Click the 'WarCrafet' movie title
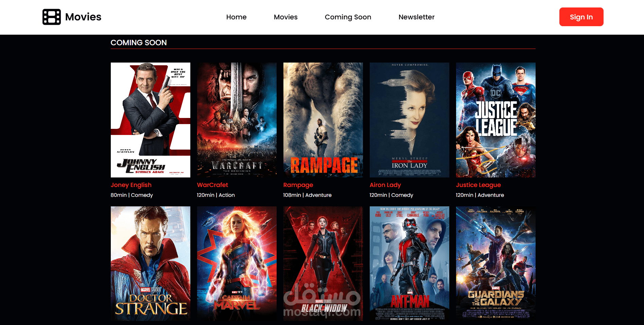 [213, 185]
